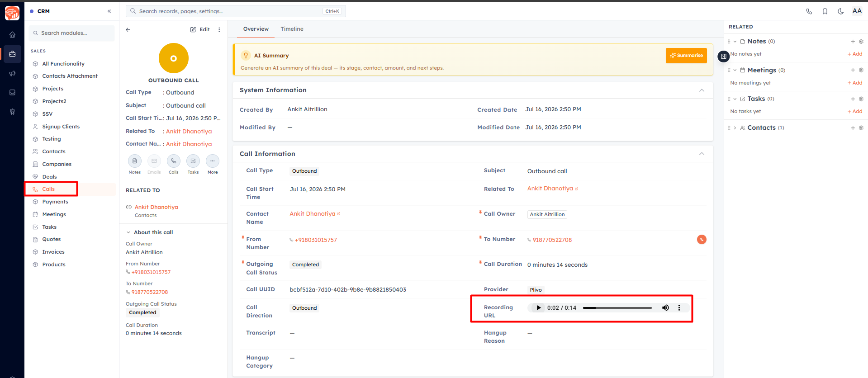The height and width of the screenshot is (378, 868).
Task: Click the Summarise button
Action: coord(686,56)
